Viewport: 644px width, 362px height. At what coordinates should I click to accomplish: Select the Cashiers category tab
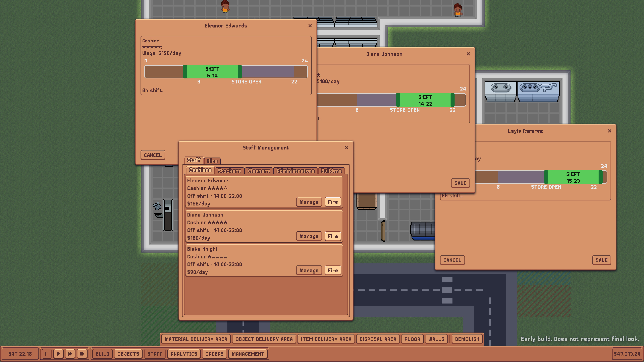pyautogui.click(x=200, y=170)
